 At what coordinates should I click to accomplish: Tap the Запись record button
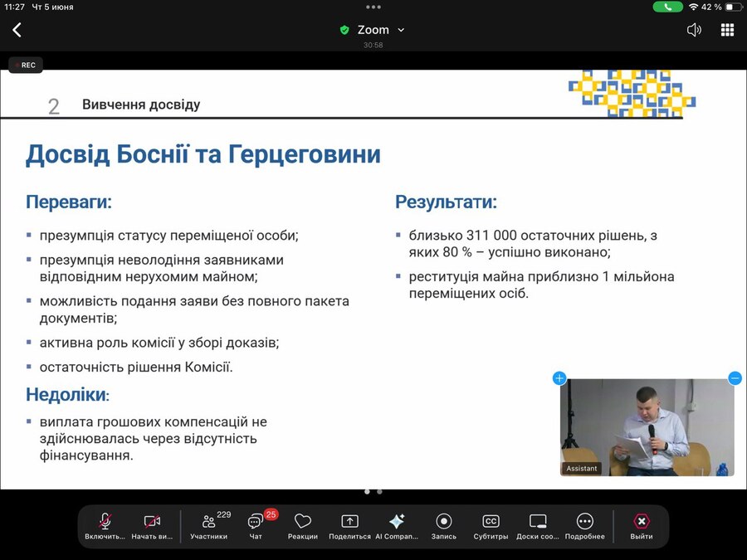(x=443, y=526)
